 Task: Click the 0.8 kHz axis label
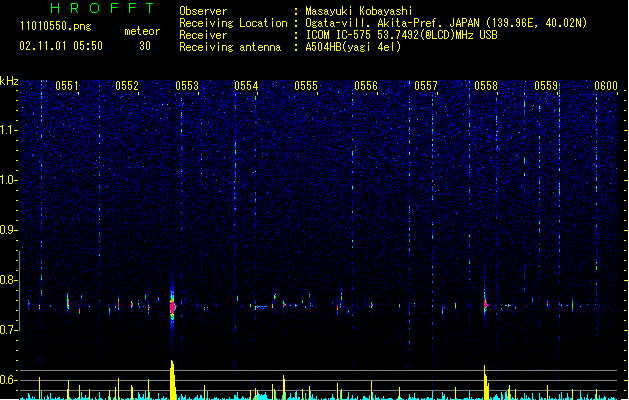pyautogui.click(x=9, y=280)
